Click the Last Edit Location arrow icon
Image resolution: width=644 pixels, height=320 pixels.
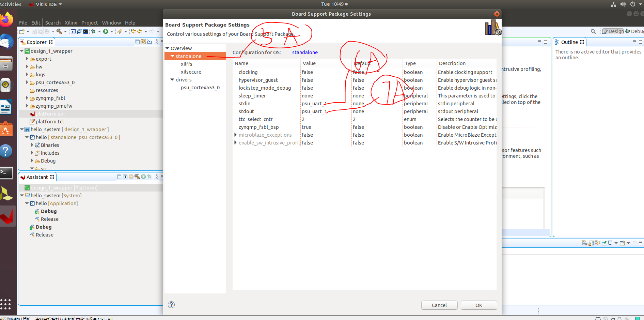(133, 31)
